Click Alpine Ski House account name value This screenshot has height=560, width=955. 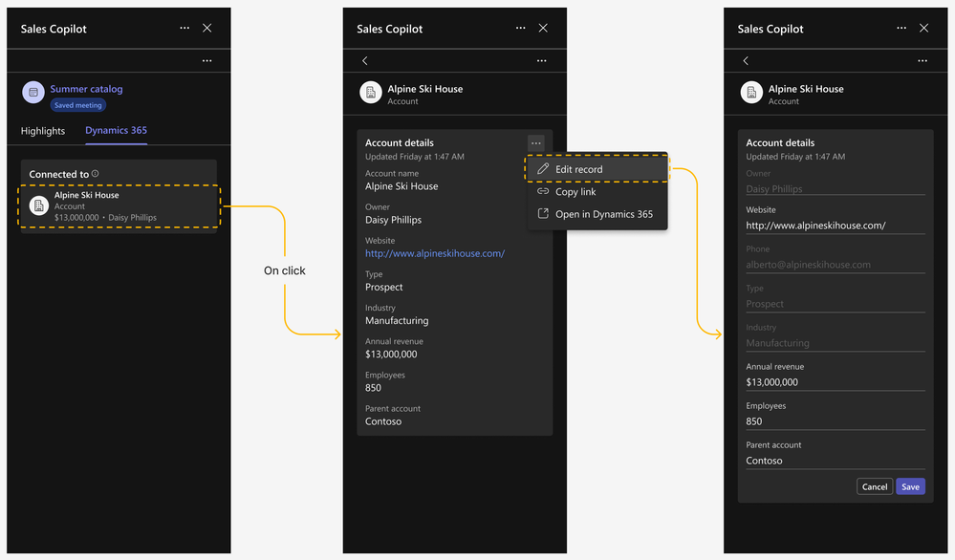[402, 186]
